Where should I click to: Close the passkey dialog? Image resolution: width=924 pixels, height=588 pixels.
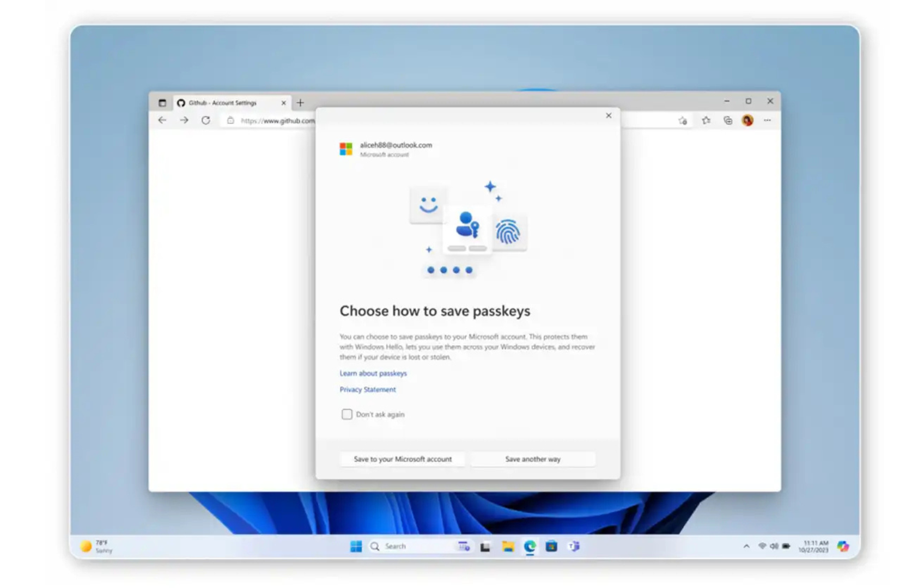[609, 115]
